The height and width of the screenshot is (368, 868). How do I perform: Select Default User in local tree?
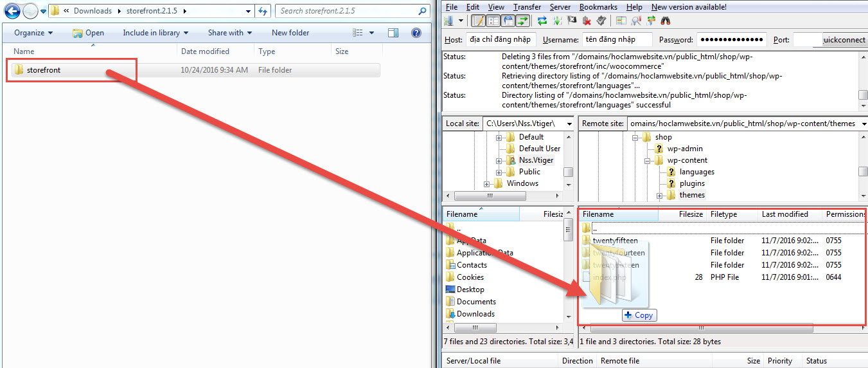point(540,149)
